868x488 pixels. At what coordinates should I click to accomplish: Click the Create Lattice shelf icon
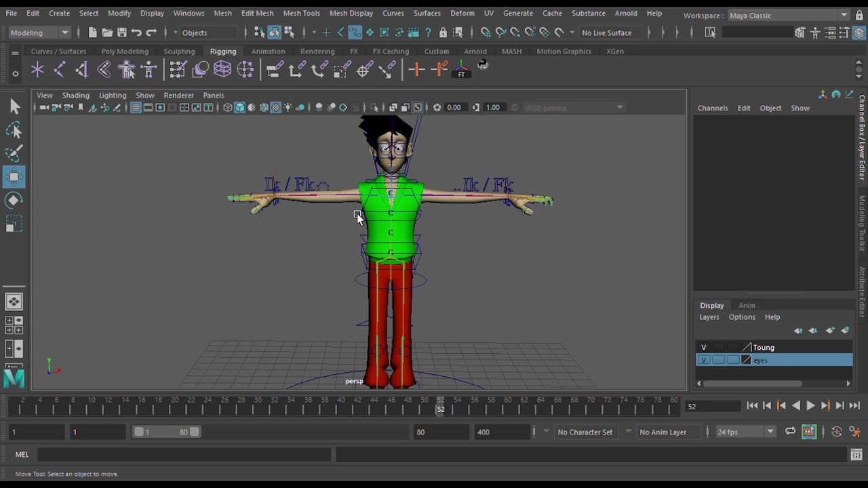click(x=222, y=69)
